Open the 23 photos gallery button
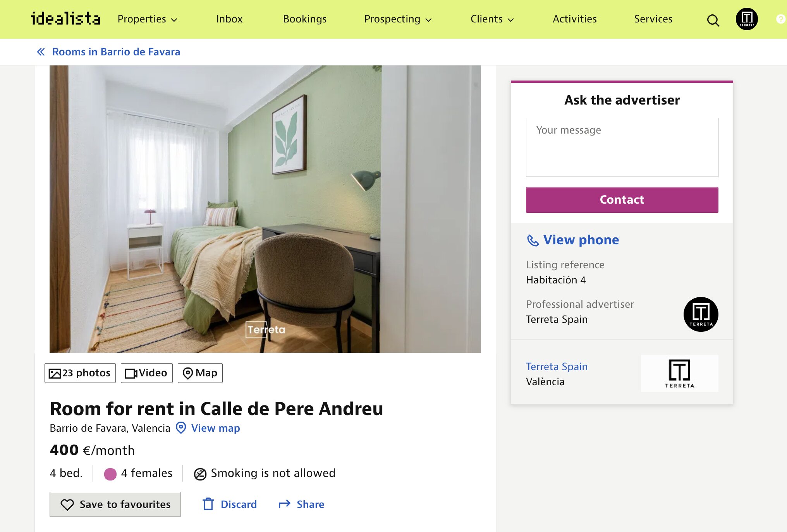Viewport: 787px width, 532px height. (x=80, y=373)
